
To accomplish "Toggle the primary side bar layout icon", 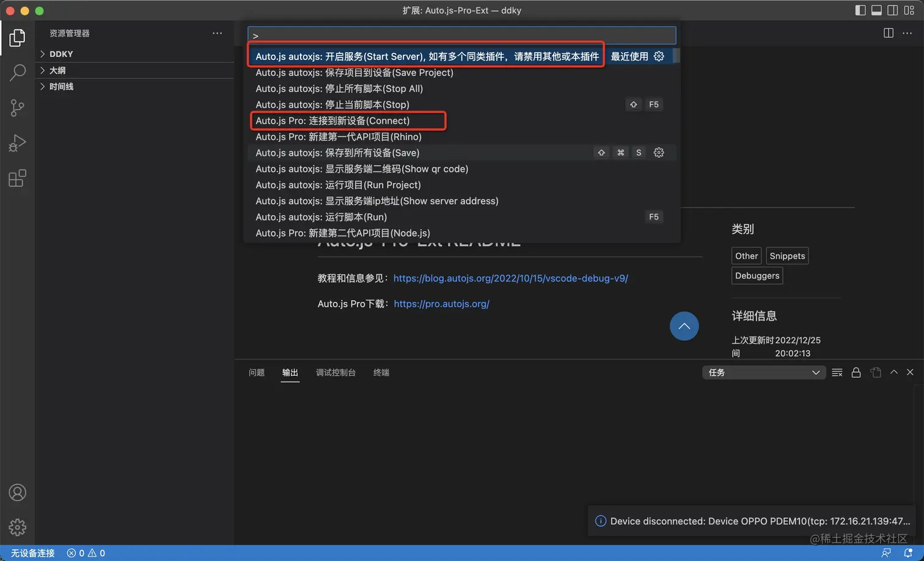I will [x=860, y=10].
